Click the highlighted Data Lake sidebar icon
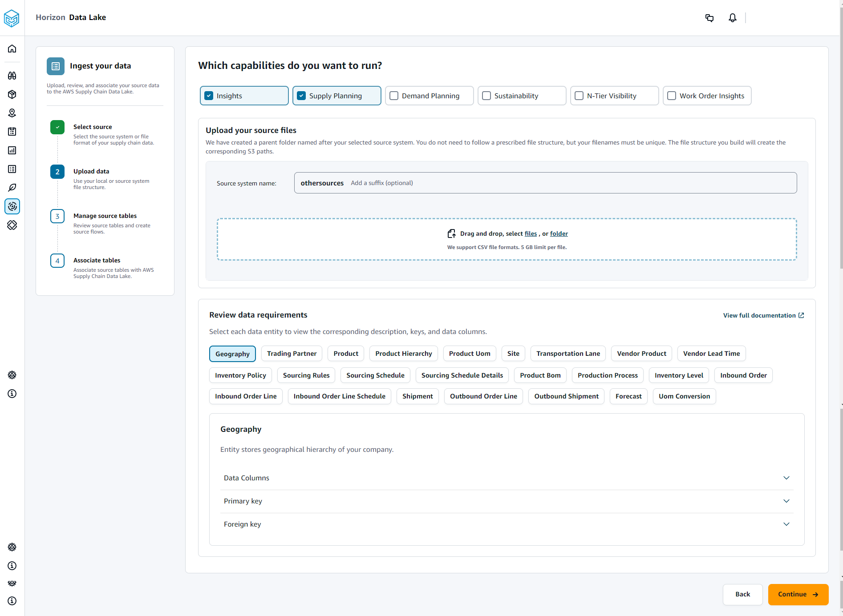 12,206
